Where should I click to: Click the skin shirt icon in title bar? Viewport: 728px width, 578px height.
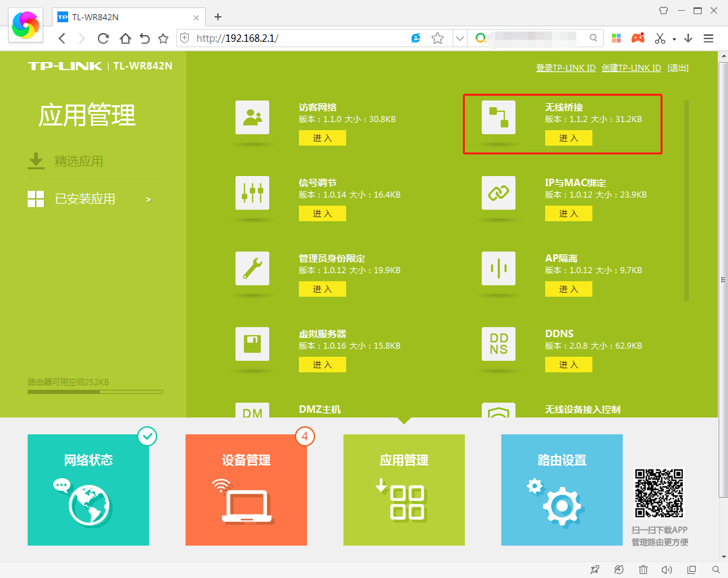click(663, 11)
